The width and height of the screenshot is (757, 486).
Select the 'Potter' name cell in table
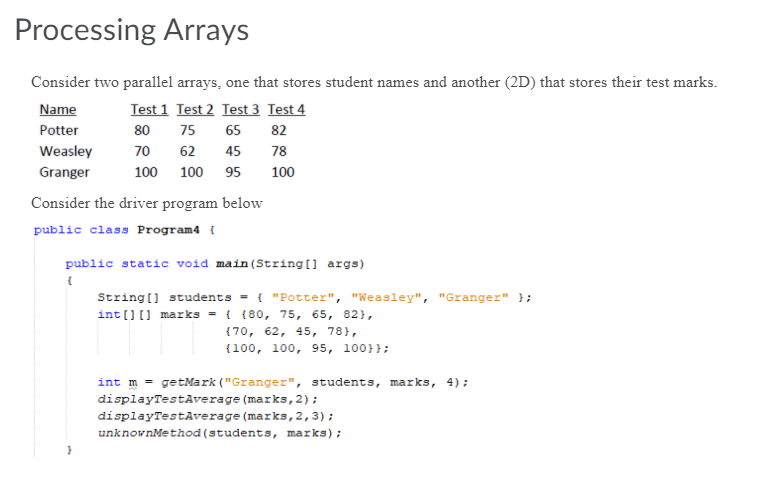pyautogui.click(x=59, y=130)
